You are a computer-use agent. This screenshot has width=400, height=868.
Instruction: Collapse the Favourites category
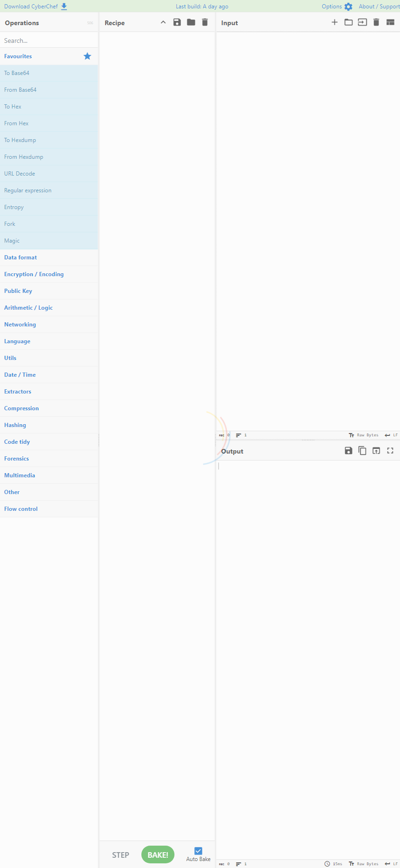(49, 56)
